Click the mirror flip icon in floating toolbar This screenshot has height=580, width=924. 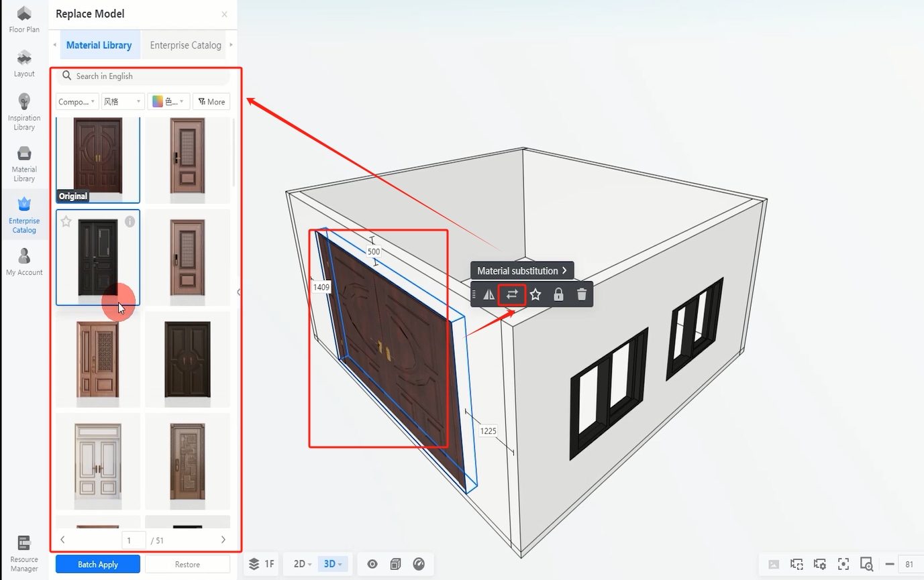(489, 294)
